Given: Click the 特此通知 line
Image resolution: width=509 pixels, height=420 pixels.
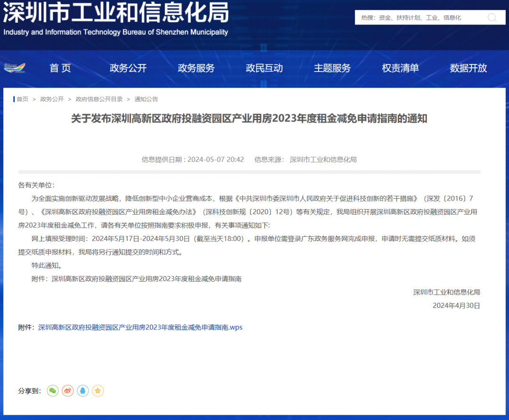Looking at the screenshot, I should 47,266.
